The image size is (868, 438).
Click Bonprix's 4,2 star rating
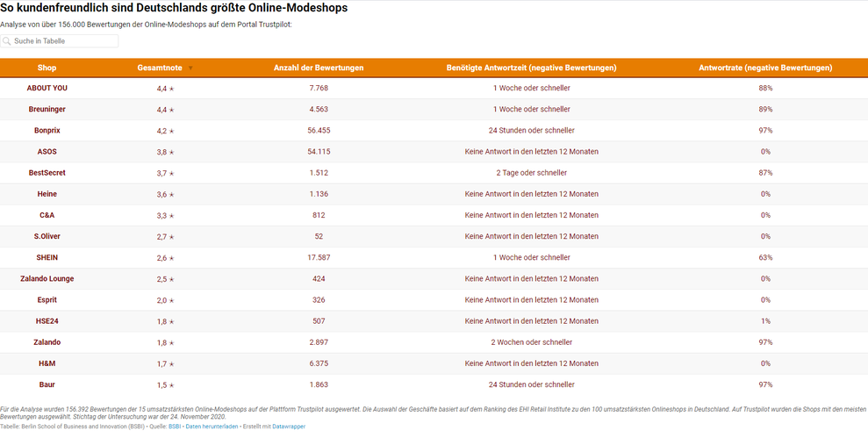click(x=166, y=132)
